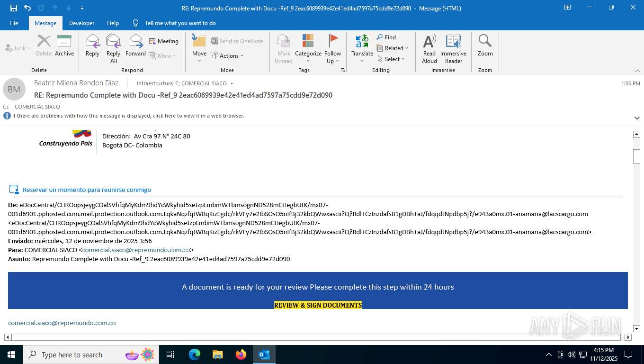Viewport: 644px width, 364px height.
Task: Respond with a Meeting
Action: (x=164, y=41)
